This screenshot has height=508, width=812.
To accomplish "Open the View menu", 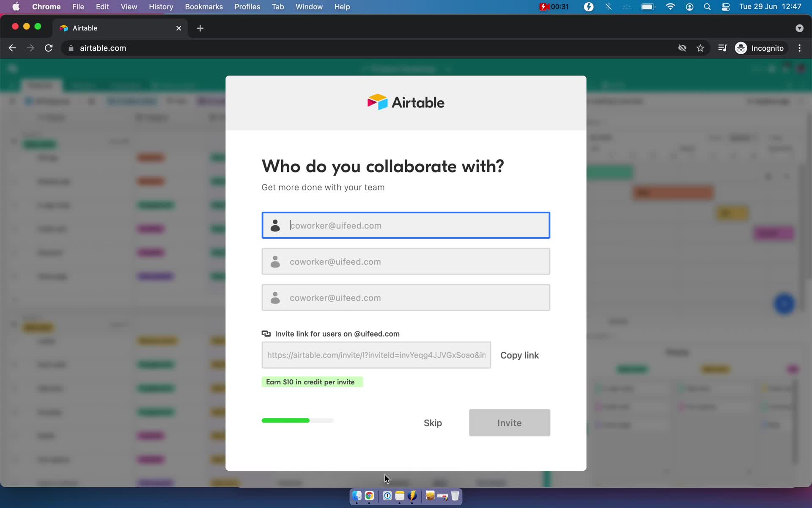I will pos(129,7).
